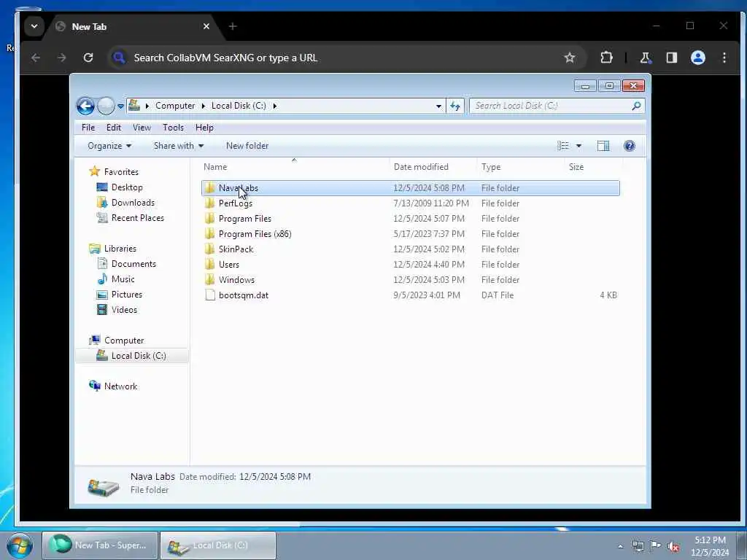This screenshot has height=560, width=747.
Task: Sort by the Name column header
Action: (x=215, y=167)
